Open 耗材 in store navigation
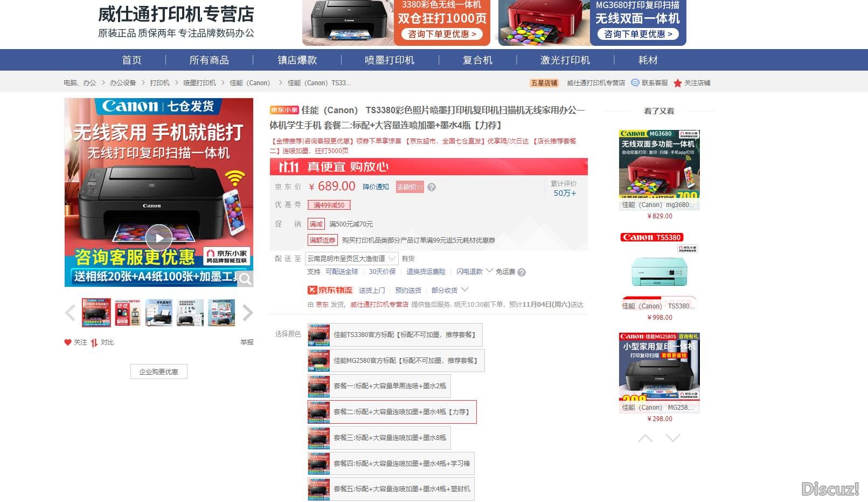 [x=648, y=60]
